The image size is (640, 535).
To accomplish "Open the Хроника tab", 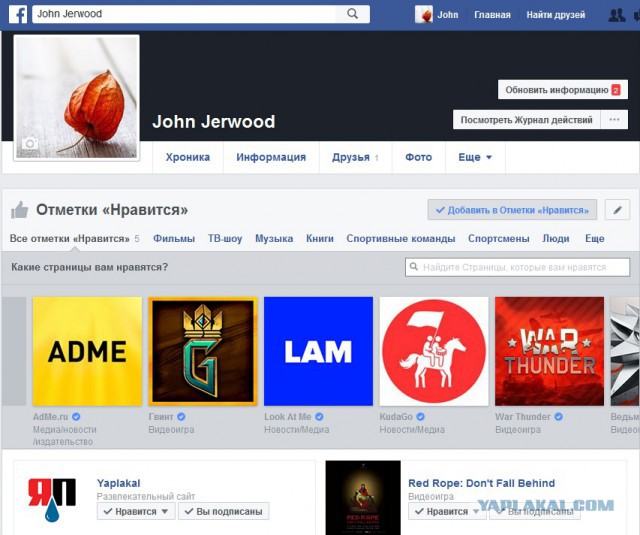I will click(x=188, y=157).
